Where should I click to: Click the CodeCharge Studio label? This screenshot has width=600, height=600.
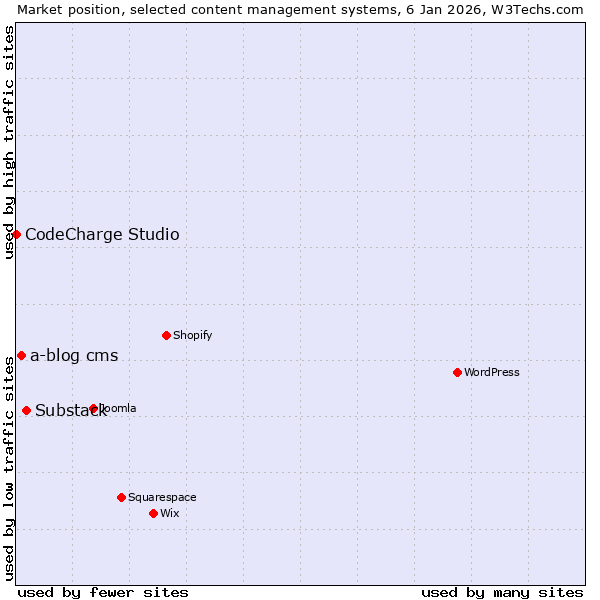(x=102, y=235)
